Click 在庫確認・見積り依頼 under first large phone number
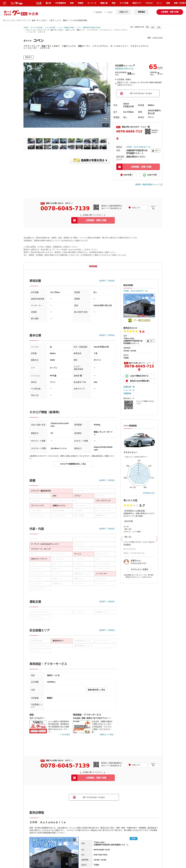 pyautogui.click(x=93, y=220)
